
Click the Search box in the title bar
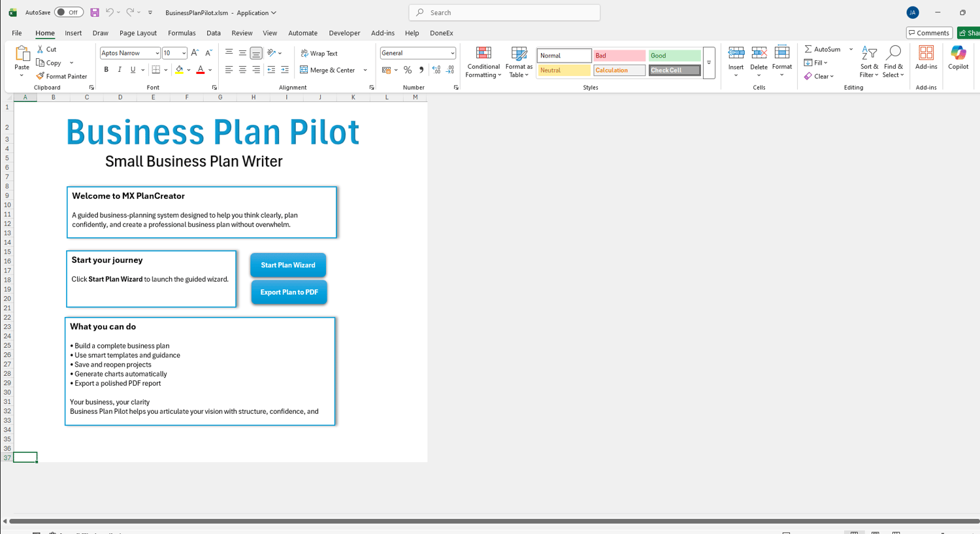(504, 12)
